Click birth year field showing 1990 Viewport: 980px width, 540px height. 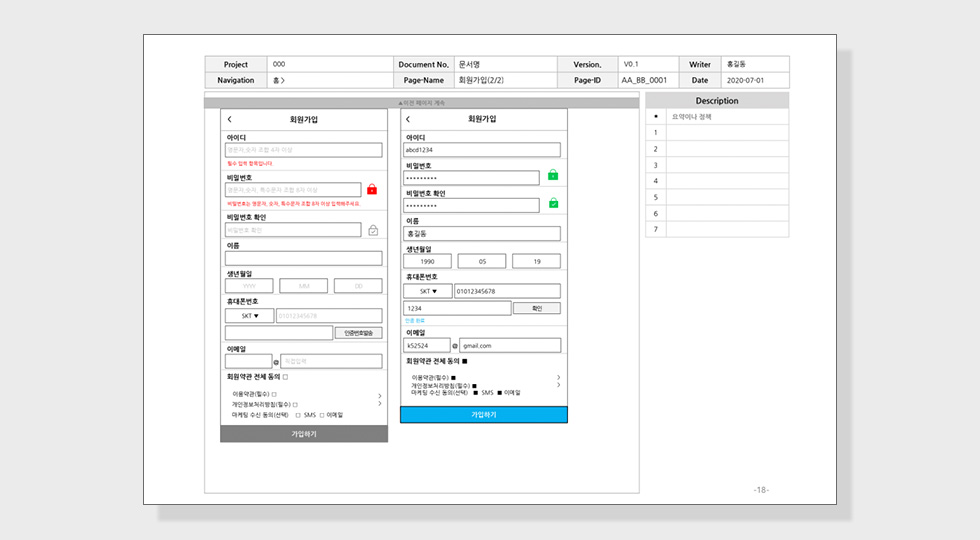coord(428,261)
